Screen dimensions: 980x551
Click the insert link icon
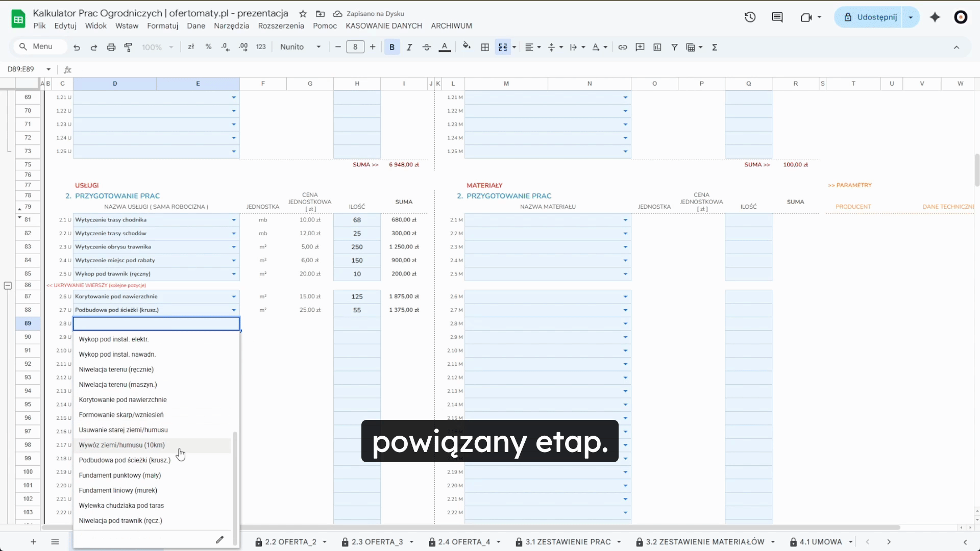(622, 47)
